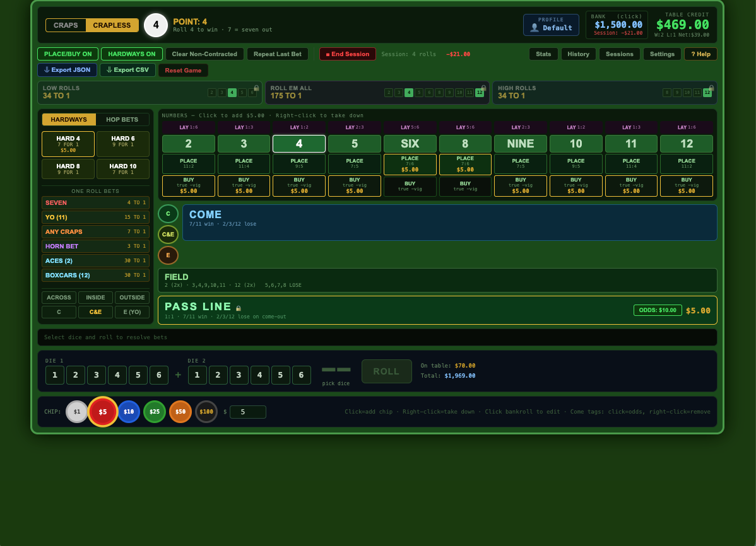Select the blue $10 chip
The image size is (756, 546).
[x=129, y=412]
